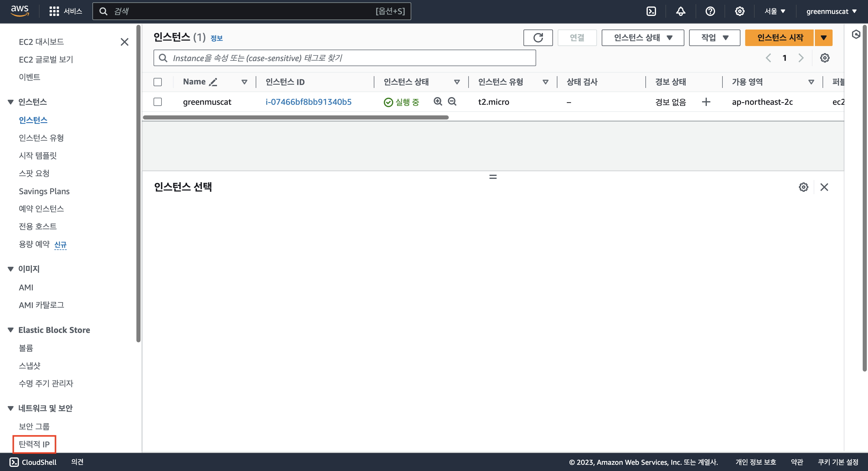Collapse the 이미지 sidebar section
This screenshot has width=868, height=471.
pos(10,269)
